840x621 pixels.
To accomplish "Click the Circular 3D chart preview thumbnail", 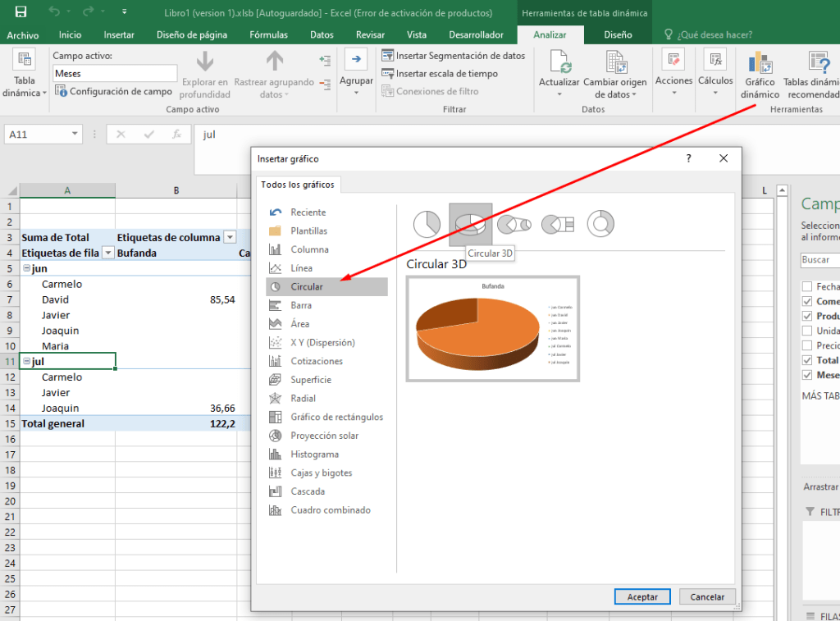I will click(x=492, y=328).
